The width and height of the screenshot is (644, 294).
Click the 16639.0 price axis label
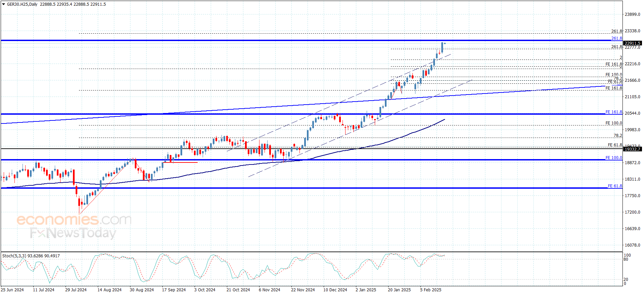pyautogui.click(x=632, y=229)
